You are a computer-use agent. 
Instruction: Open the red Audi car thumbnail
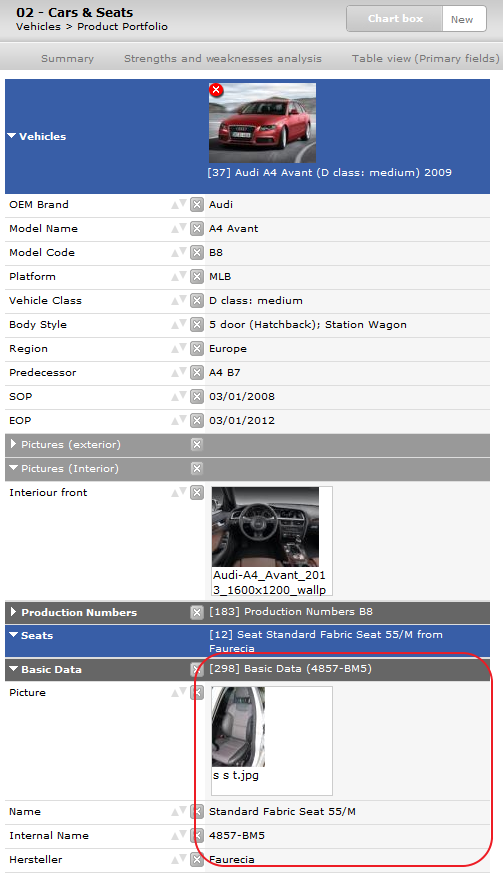[x=262, y=123]
